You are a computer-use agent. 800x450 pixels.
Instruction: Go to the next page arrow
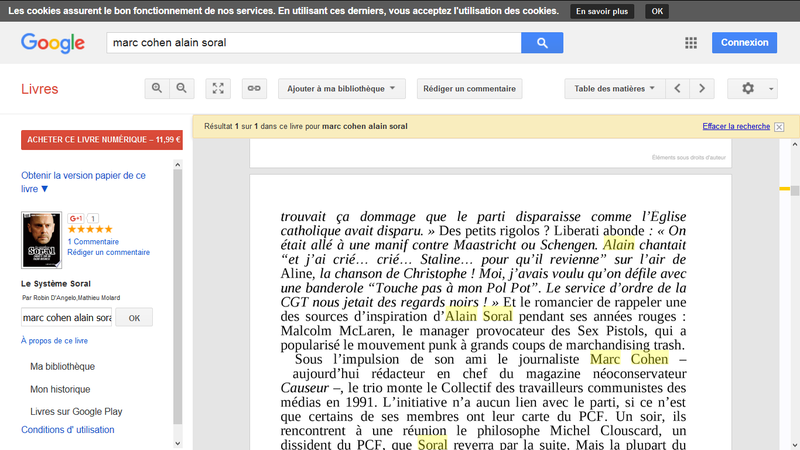point(702,88)
